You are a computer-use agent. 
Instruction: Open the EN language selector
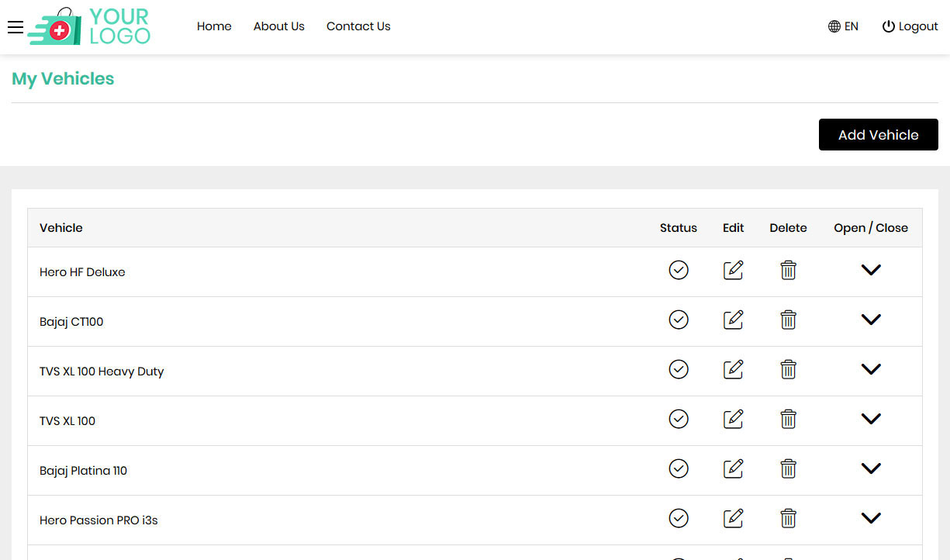tap(843, 26)
